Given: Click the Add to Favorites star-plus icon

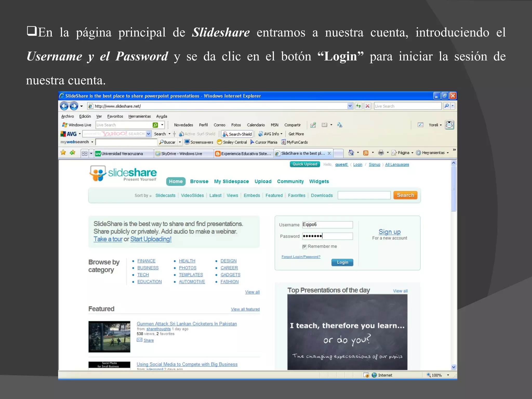Looking at the screenshot, I should tap(72, 152).
